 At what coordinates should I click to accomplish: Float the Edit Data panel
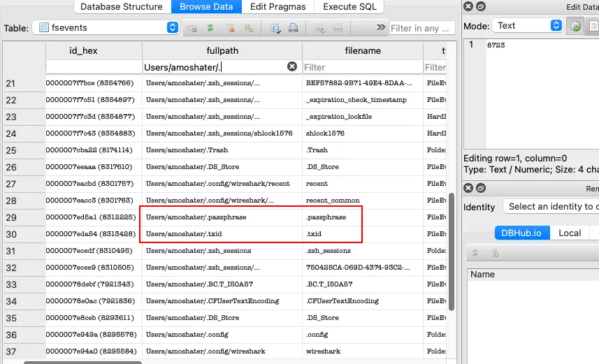481,6
